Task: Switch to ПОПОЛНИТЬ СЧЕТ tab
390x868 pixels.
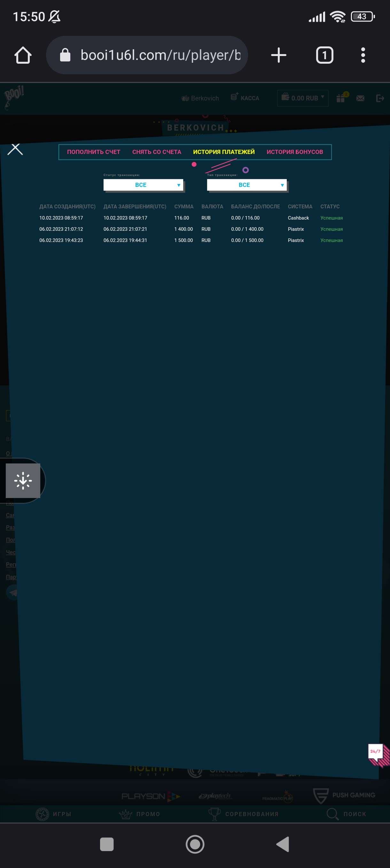Action: click(94, 152)
